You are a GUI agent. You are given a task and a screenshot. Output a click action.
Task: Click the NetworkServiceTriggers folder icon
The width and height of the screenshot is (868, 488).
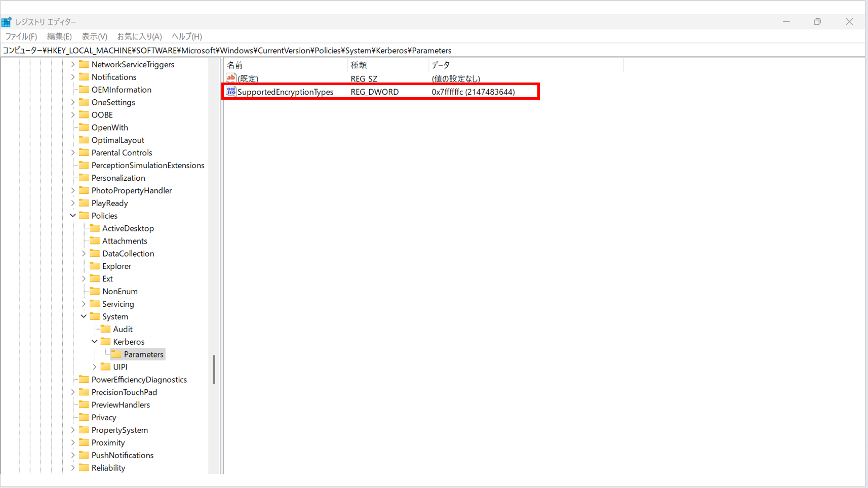point(84,64)
